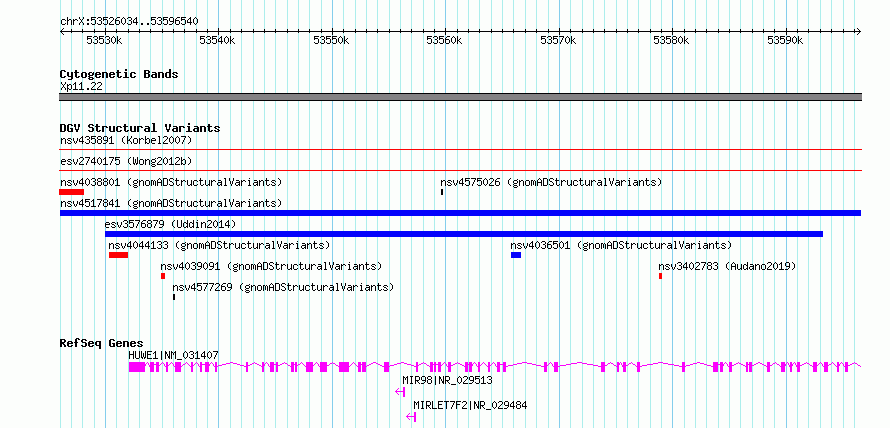
Task: Click the nsv435891 (Korbel2007) variant label
Action: click(x=126, y=140)
